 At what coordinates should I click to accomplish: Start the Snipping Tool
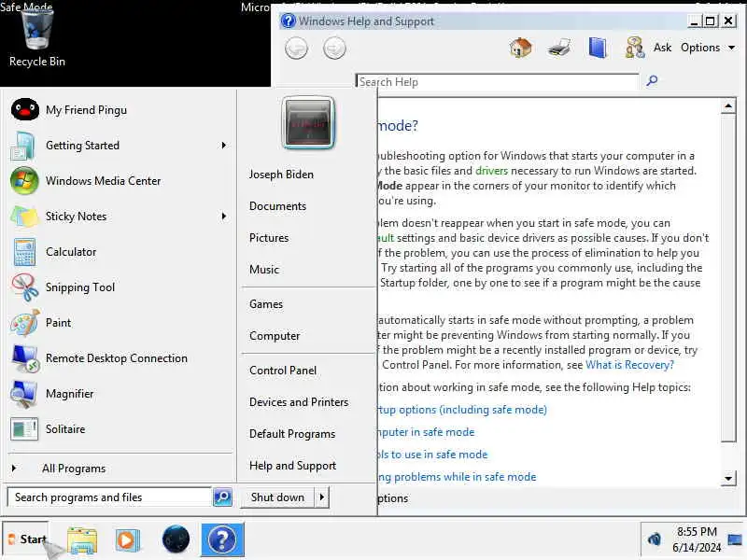pyautogui.click(x=120, y=287)
